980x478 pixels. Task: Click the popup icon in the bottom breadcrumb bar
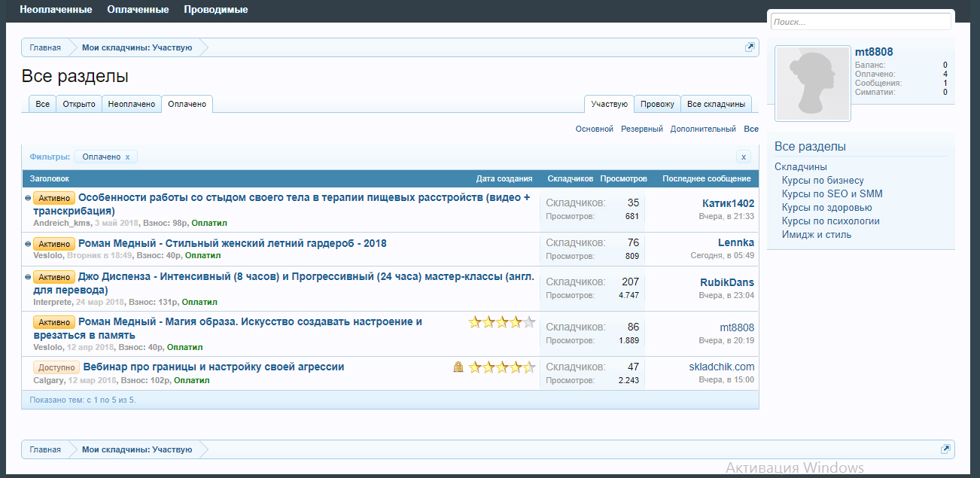click(945, 449)
